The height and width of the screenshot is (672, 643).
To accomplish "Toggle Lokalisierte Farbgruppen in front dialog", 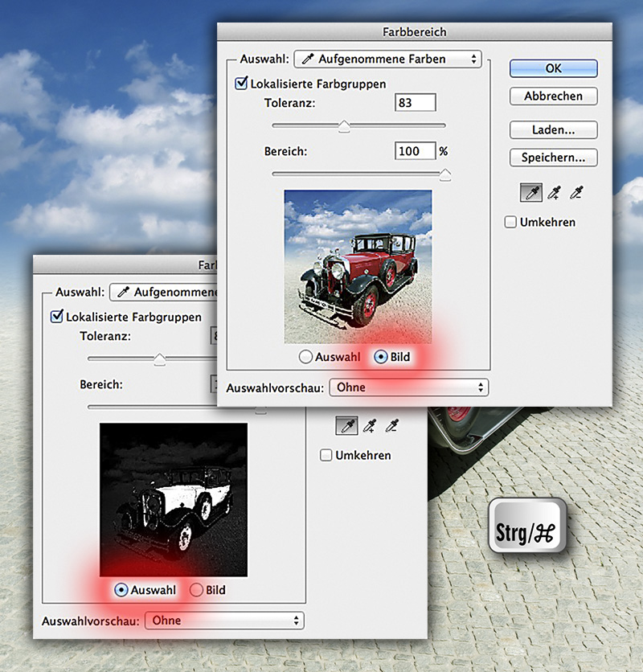I will (241, 83).
